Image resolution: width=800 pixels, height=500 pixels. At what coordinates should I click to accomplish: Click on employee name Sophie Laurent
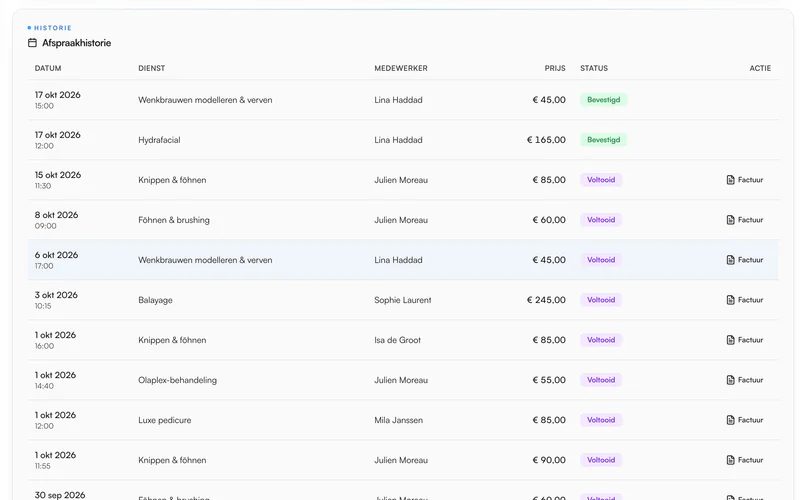[403, 300]
